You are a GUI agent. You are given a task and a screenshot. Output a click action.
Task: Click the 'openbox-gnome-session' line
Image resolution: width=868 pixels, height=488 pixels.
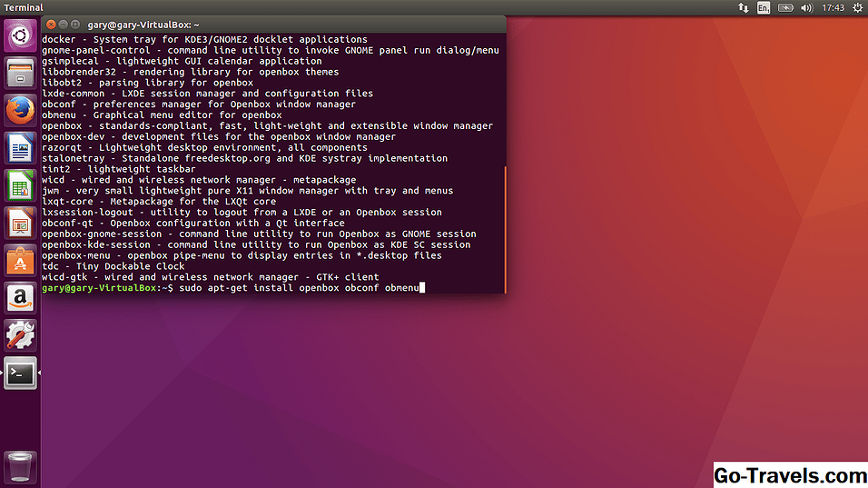[259, 234]
